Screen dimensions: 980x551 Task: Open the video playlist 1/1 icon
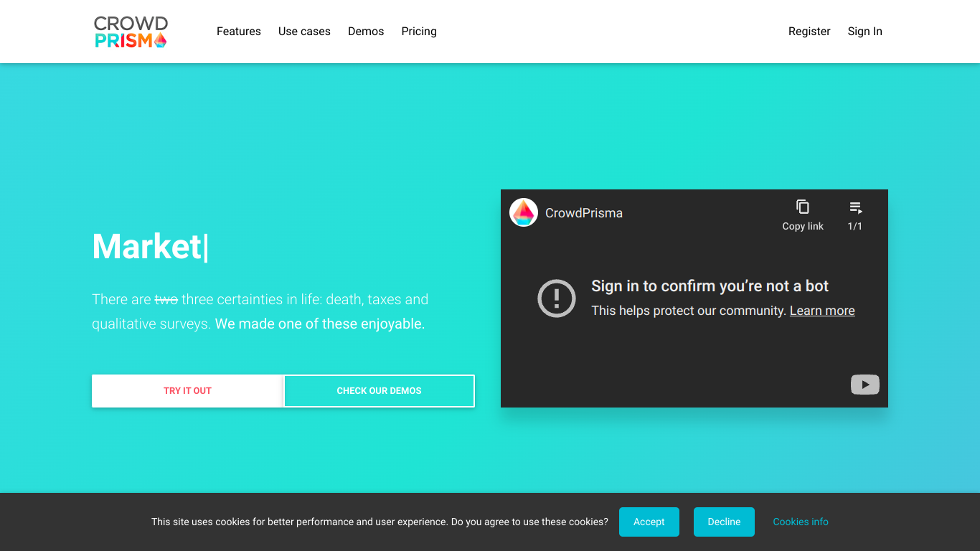pyautogui.click(x=855, y=207)
